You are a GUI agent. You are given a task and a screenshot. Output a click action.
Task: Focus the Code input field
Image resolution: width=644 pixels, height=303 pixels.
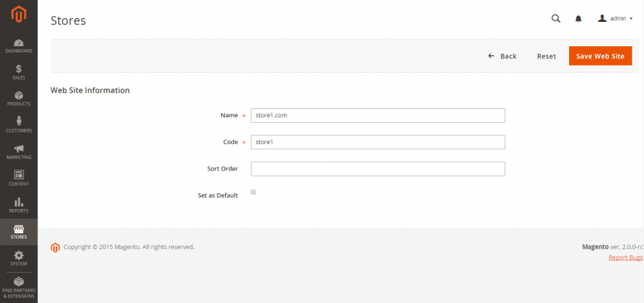tap(378, 142)
